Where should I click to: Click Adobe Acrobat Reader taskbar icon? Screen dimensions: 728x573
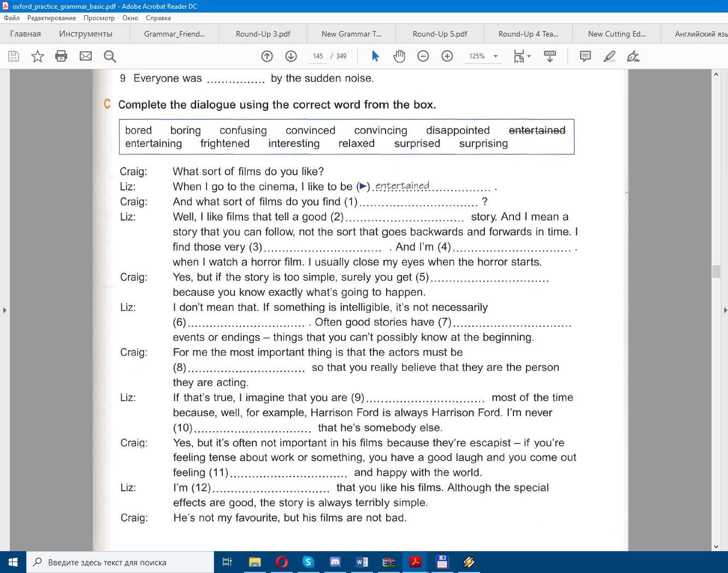click(x=415, y=562)
